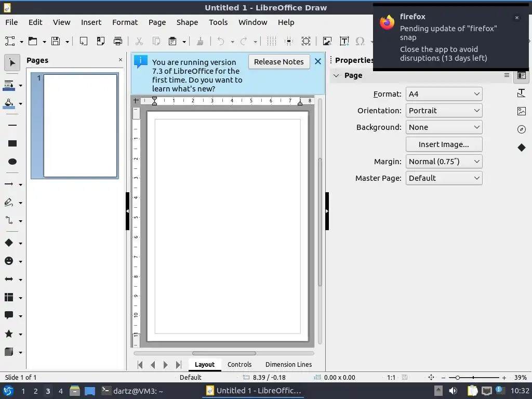Image resolution: width=532 pixels, height=399 pixels.
Task: Click the Insert Image toolbar icon
Action: click(327, 42)
